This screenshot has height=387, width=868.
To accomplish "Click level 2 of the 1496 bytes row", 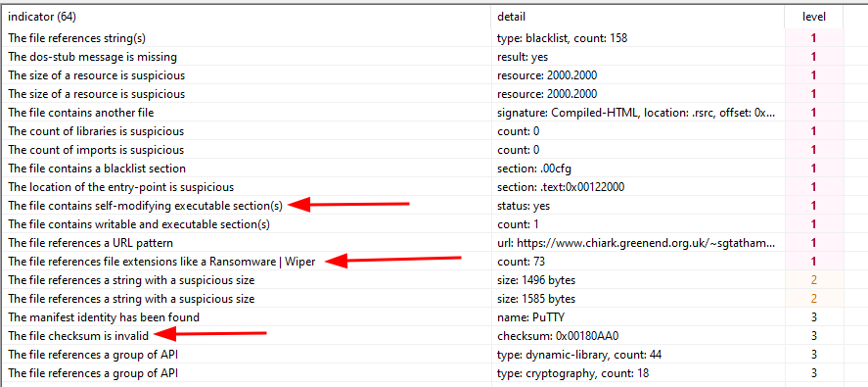I will point(814,280).
